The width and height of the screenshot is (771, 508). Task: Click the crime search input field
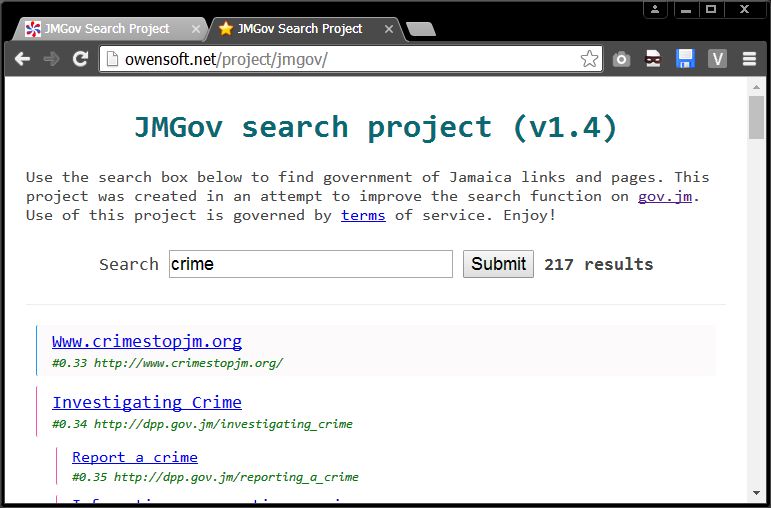311,264
